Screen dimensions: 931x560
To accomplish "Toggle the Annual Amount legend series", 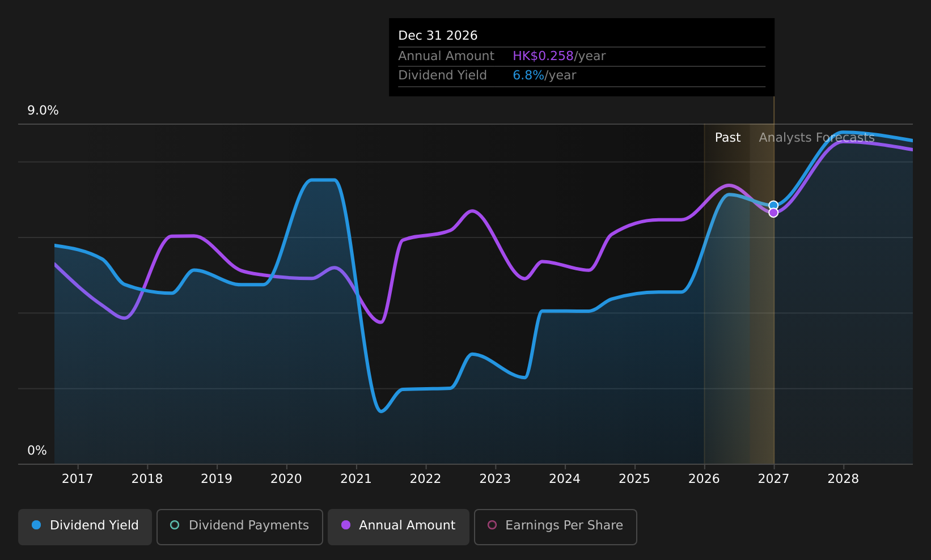I will [x=399, y=527].
